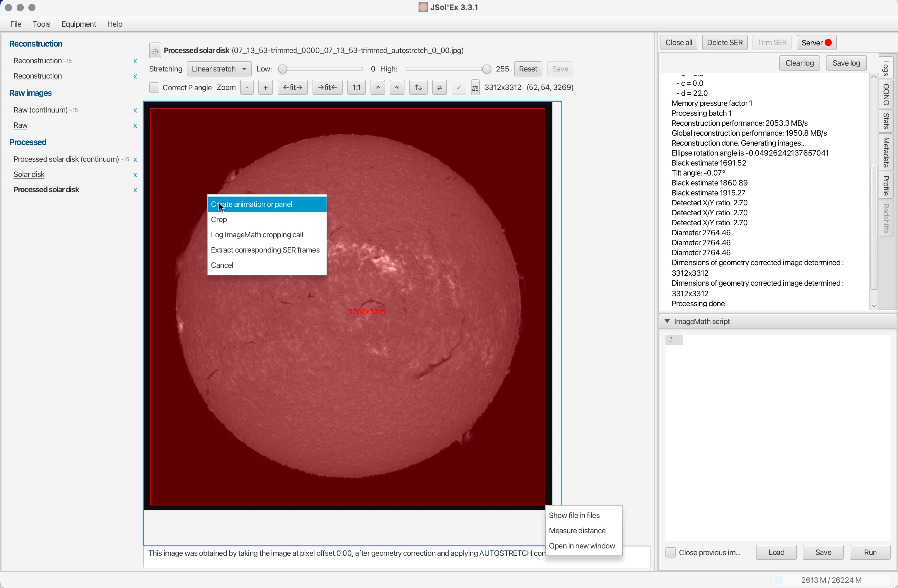The width and height of the screenshot is (898, 588).
Task: Collapse the ImageMath script section
Action: click(667, 322)
